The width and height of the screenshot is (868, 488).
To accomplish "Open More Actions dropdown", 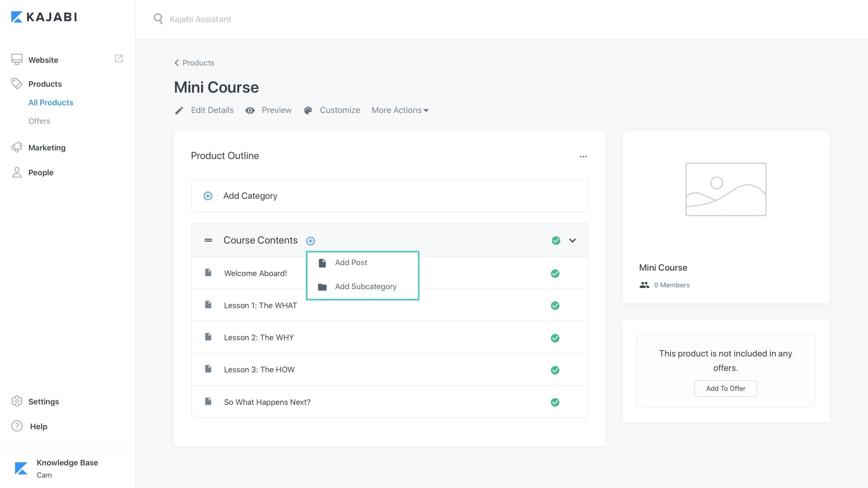I will 400,110.
